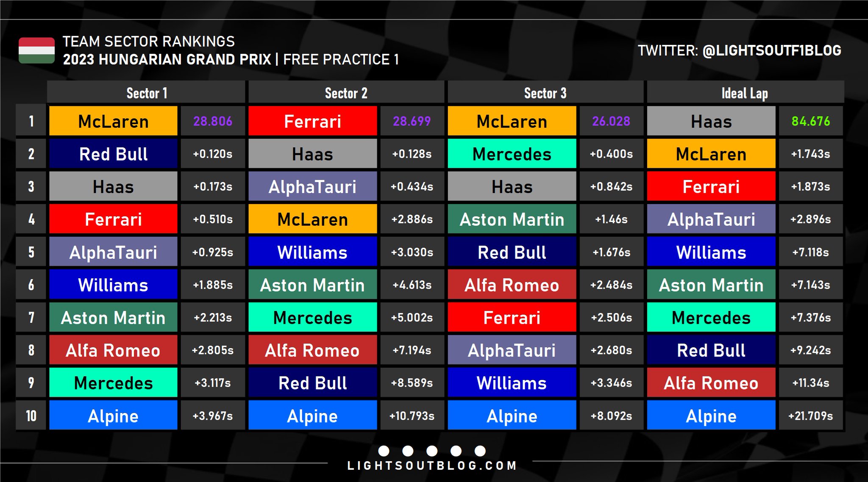Image resolution: width=868 pixels, height=482 pixels.
Task: Open the @LIGHTSOUTF1BLOG Twitter handle
Action: coord(771,50)
